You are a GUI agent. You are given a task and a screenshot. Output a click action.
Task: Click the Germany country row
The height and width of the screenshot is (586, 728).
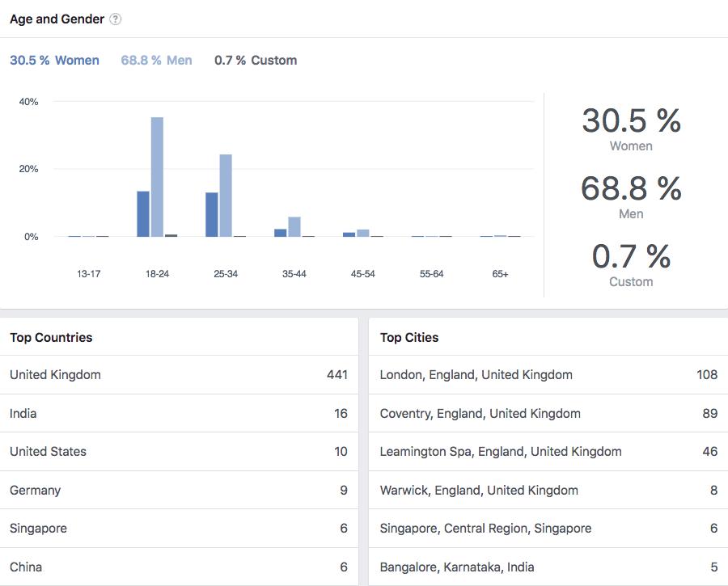point(178,491)
